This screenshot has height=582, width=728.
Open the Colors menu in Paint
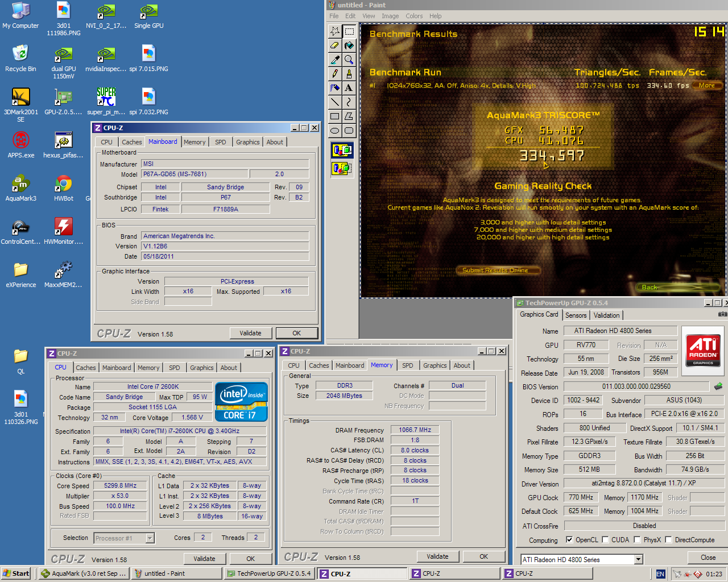[414, 16]
